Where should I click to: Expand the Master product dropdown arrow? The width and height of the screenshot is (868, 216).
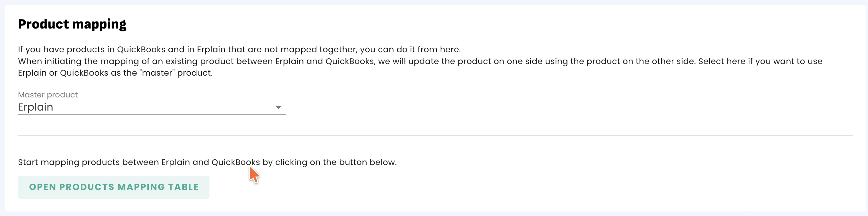pos(278,107)
